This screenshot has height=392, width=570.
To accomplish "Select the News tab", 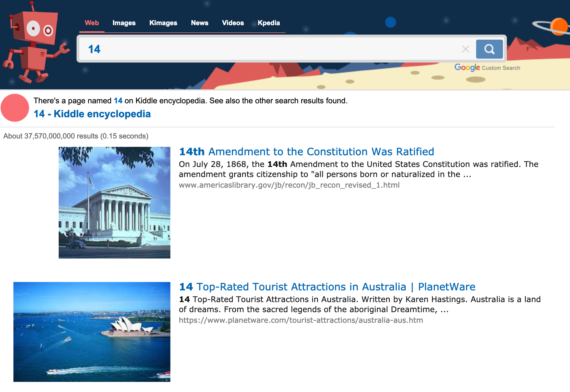I will pyautogui.click(x=199, y=23).
